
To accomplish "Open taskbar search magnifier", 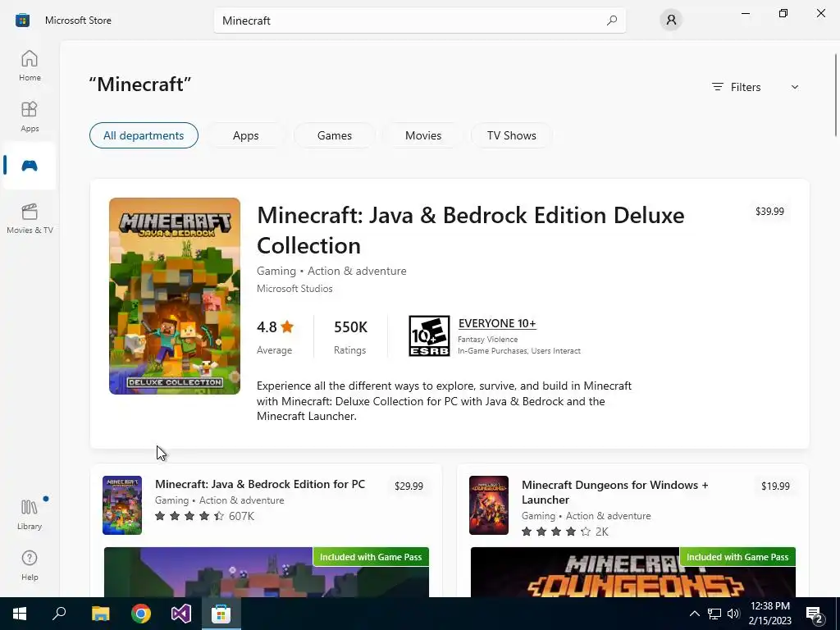I will click(59, 614).
